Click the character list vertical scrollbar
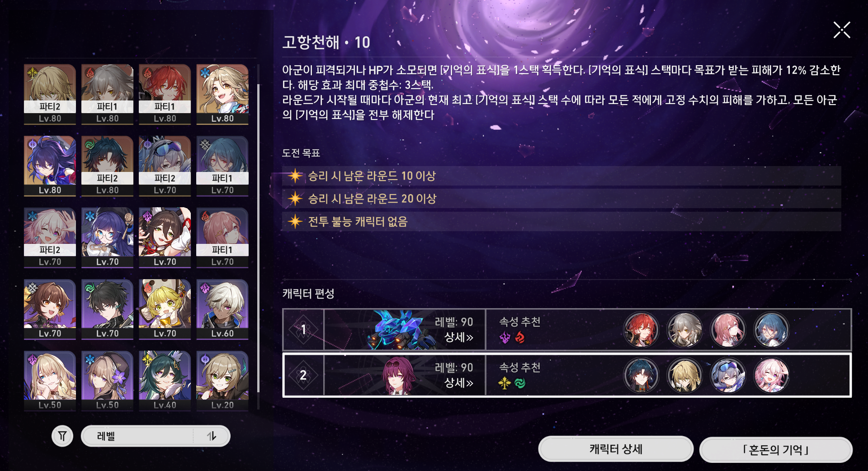The image size is (868, 471). click(258, 238)
